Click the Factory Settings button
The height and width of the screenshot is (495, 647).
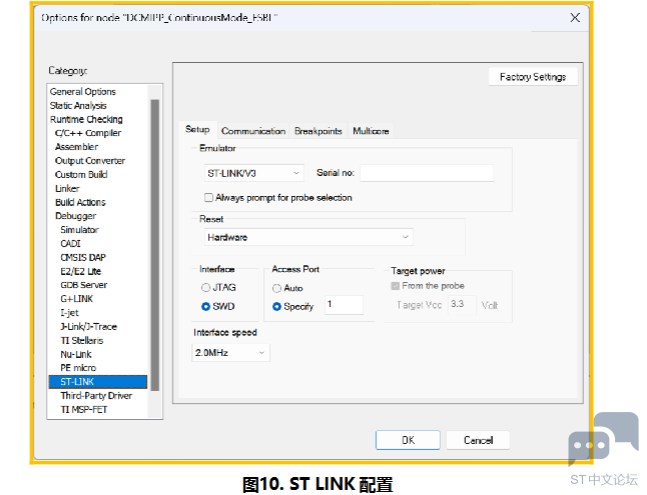(x=532, y=77)
